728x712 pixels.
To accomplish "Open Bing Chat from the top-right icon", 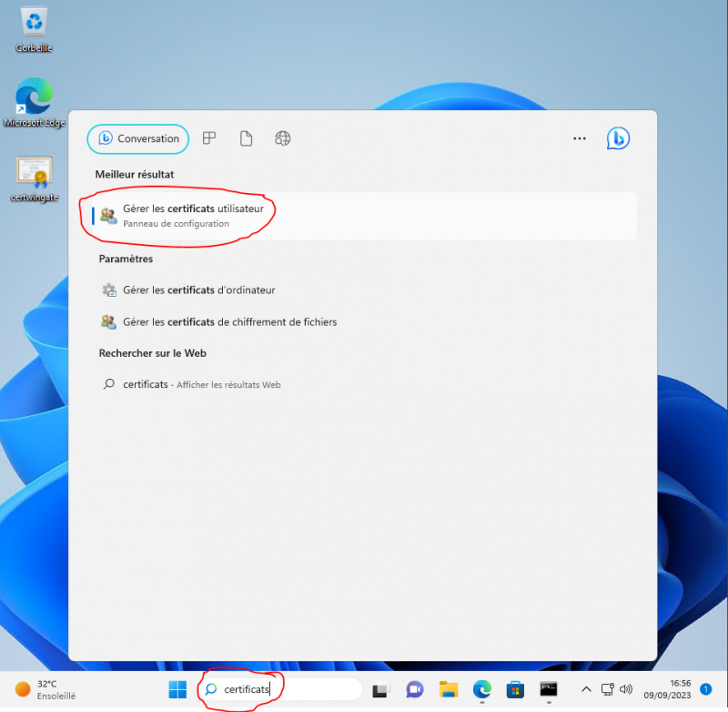I will click(618, 138).
